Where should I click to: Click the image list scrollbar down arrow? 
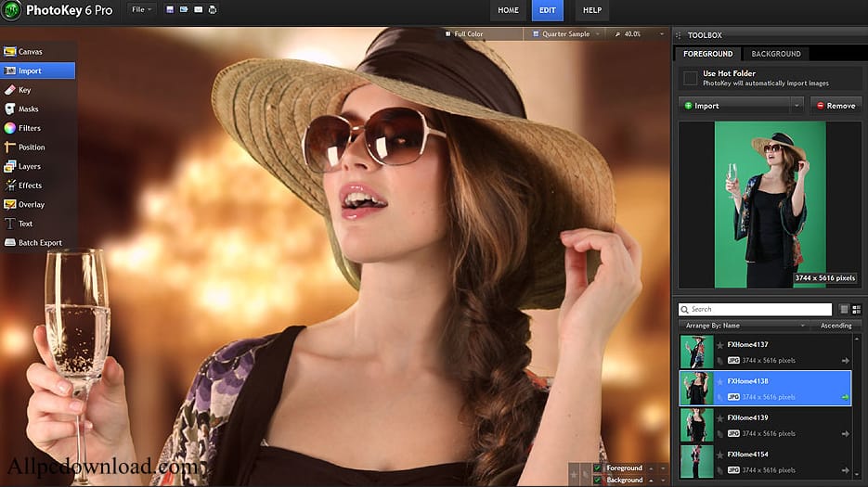point(857,475)
